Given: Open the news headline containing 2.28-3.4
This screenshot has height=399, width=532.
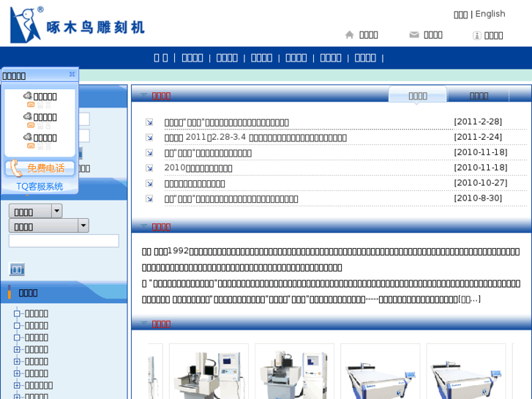Looking at the screenshot, I should pos(255,138).
